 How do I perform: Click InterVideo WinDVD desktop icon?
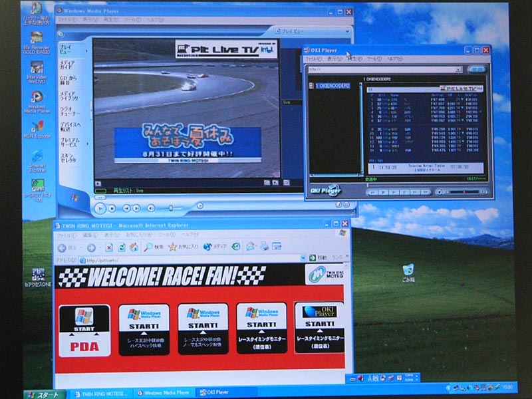click(37, 72)
